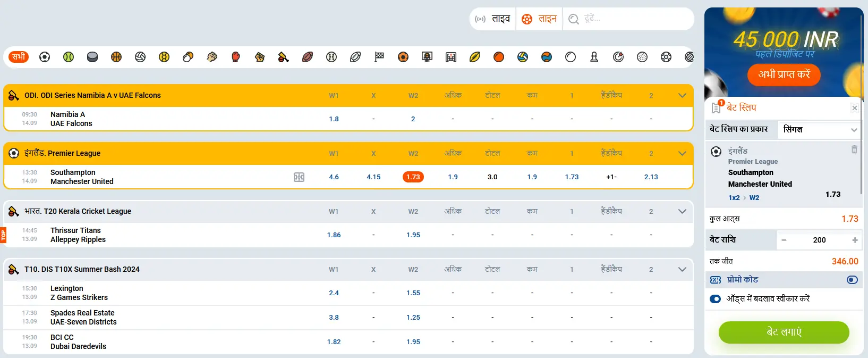Click the orange TOP badge
This screenshot has height=358, width=868.
[3, 235]
